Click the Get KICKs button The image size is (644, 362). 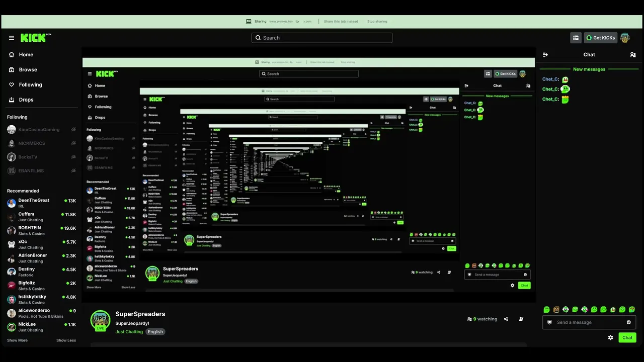click(x=601, y=38)
